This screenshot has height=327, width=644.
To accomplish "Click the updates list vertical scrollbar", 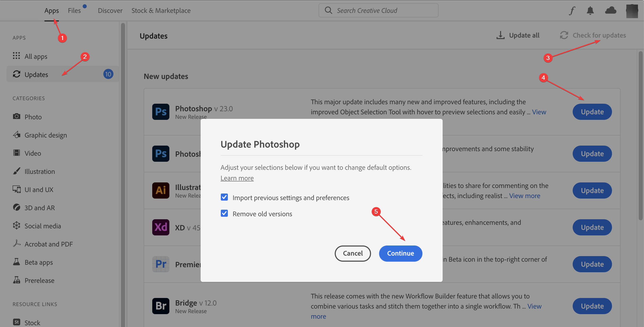I will pyautogui.click(x=641, y=136).
